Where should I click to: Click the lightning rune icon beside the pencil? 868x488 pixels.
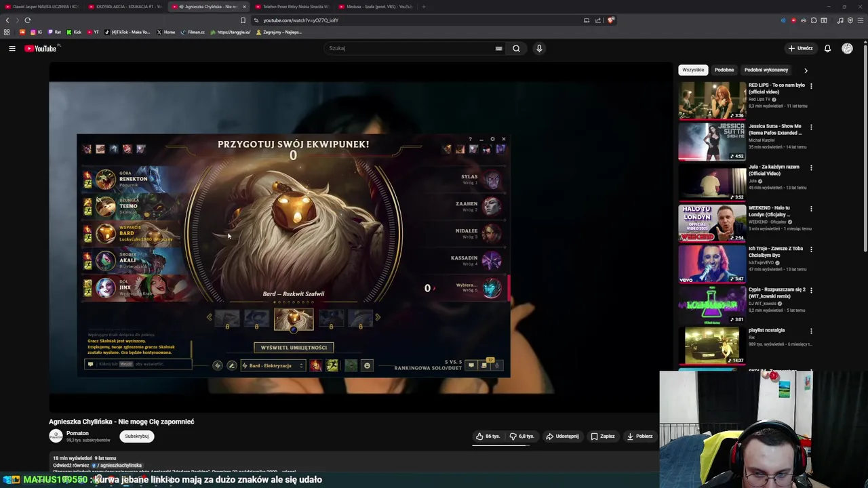(217, 365)
